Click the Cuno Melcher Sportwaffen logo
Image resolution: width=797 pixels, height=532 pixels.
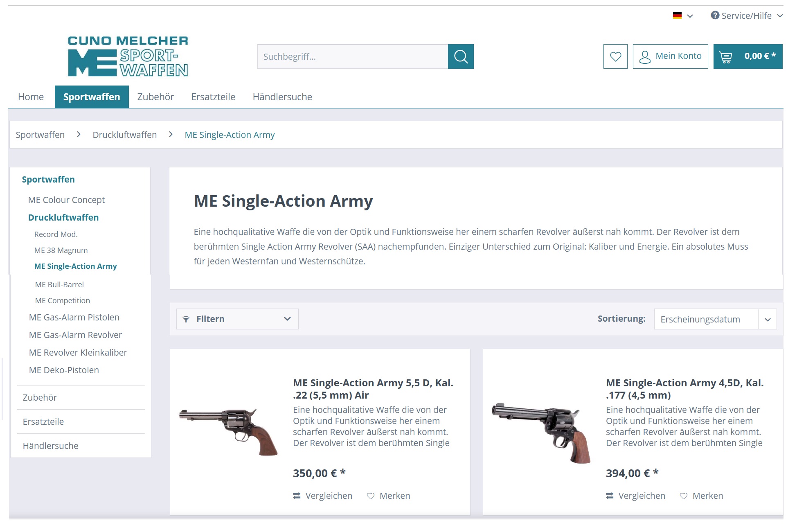(x=128, y=56)
